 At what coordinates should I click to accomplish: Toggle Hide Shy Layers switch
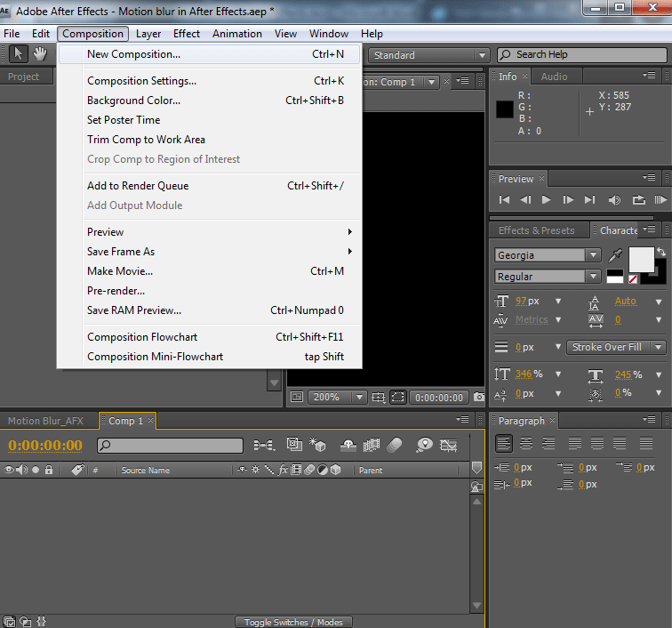pos(348,446)
